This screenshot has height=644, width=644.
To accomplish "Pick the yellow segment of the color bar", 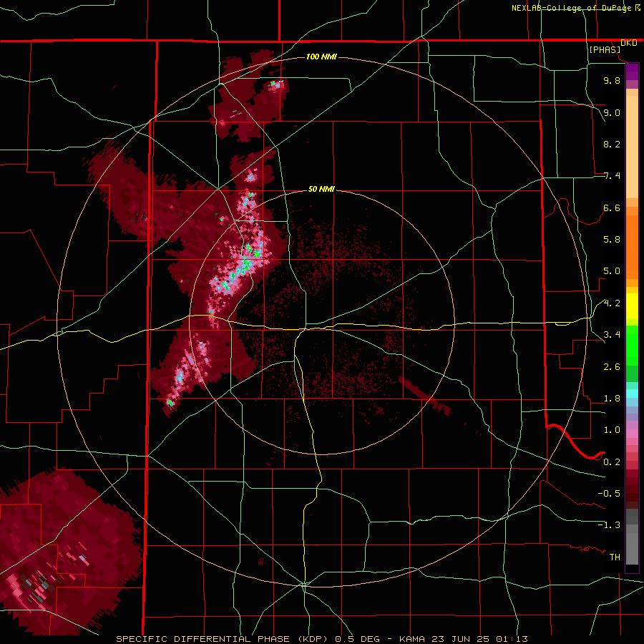I will click(x=632, y=306).
